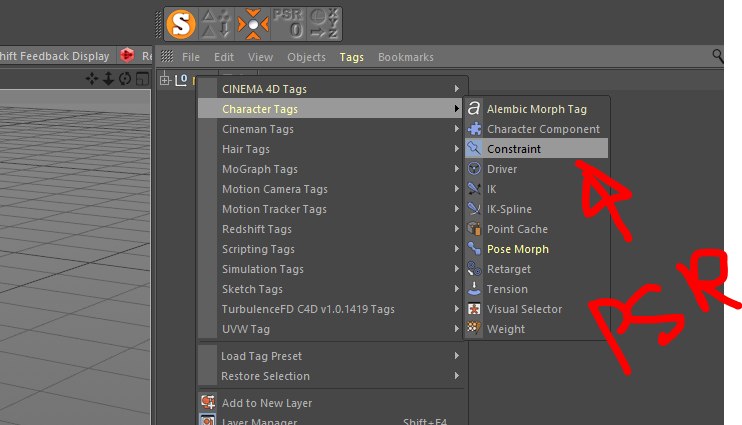Click the highlighted Tags menu
Viewport: 742px width, 425px height.
pos(352,57)
